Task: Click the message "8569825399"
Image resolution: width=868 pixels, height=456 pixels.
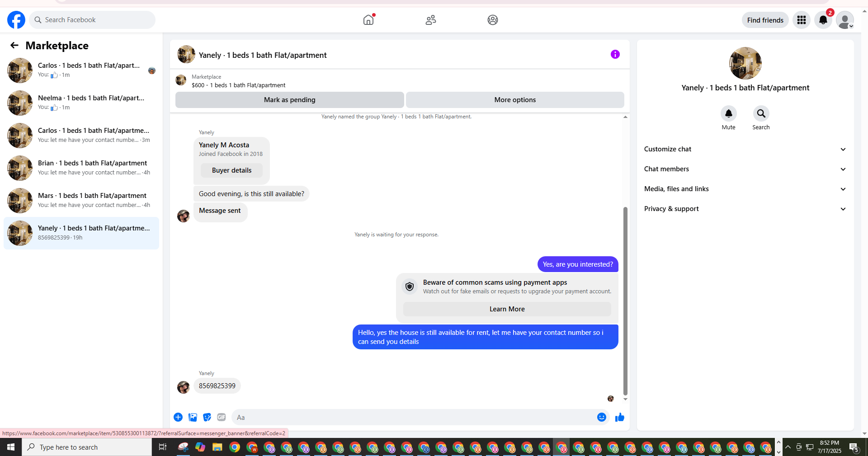Action: pos(217,386)
